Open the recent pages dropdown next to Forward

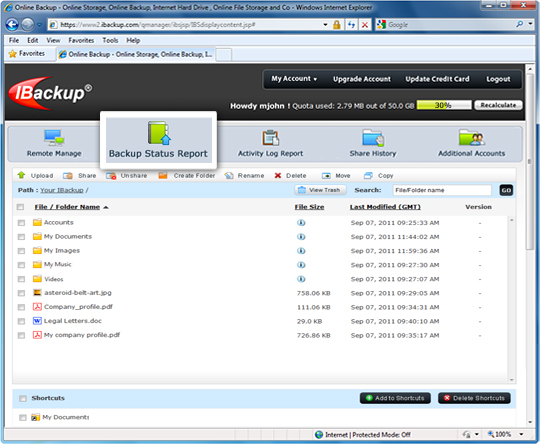click(x=40, y=25)
